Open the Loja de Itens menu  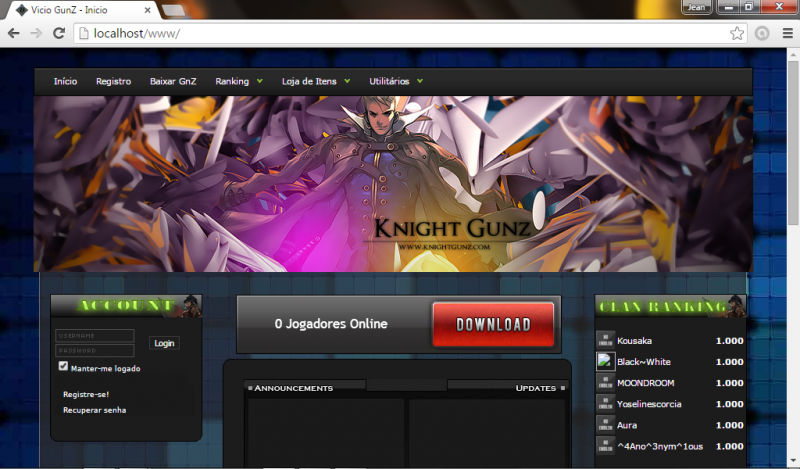click(309, 81)
